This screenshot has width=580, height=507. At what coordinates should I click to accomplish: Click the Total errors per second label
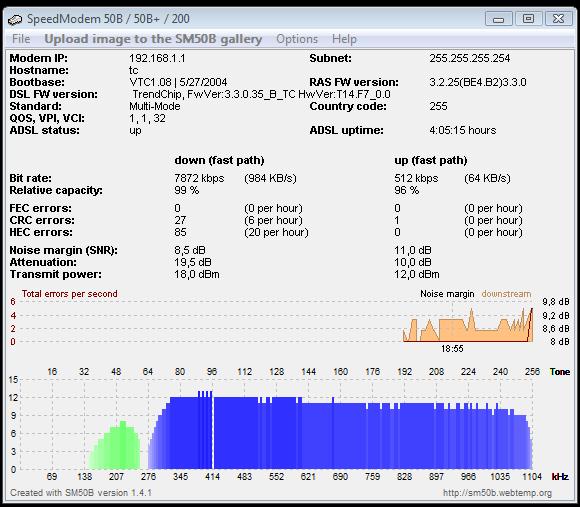click(69, 294)
